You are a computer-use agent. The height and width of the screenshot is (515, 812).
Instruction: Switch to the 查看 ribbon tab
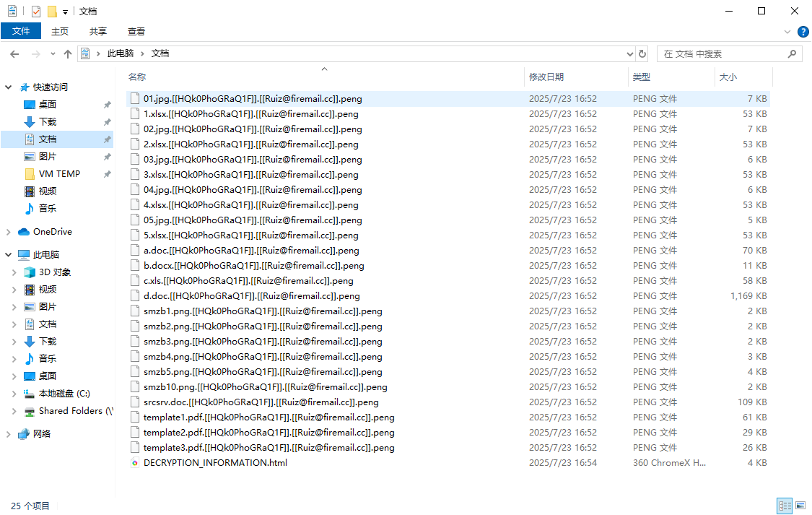[136, 31]
